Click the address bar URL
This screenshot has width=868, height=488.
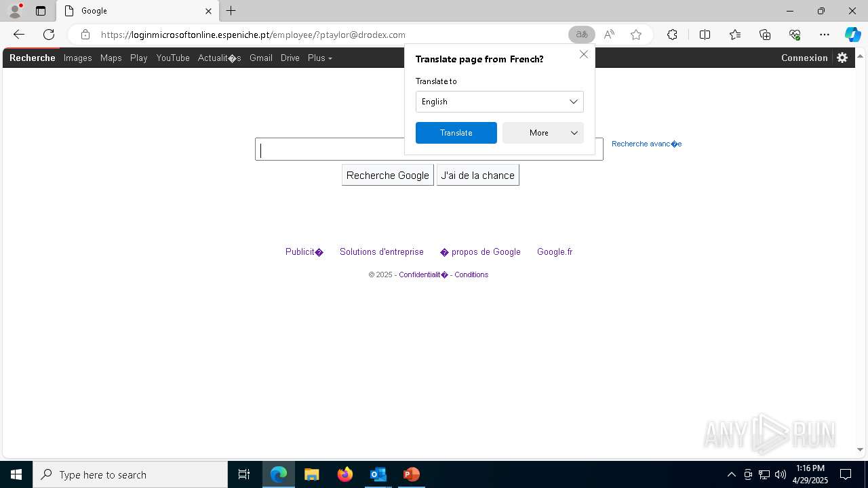253,35
